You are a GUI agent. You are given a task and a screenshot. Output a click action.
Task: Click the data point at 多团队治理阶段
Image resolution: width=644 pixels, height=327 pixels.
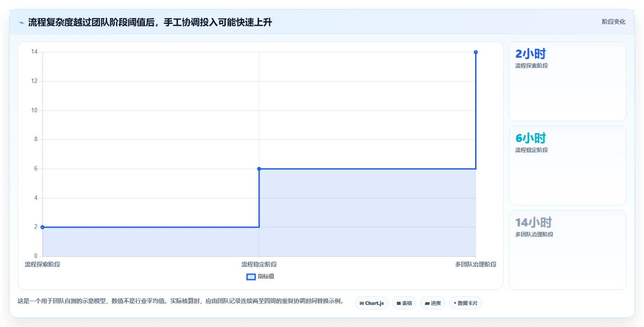click(x=476, y=52)
